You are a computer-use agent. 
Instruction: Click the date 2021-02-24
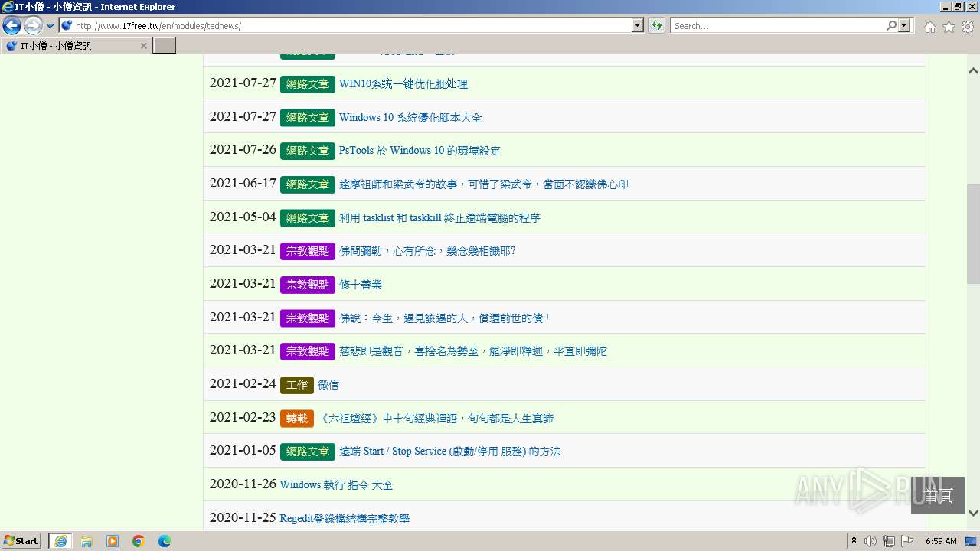(243, 384)
